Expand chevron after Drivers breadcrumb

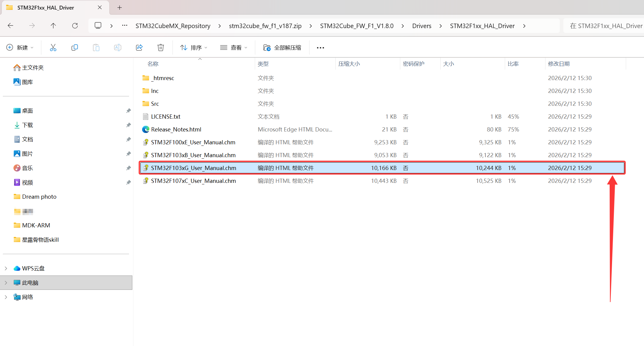tap(441, 26)
